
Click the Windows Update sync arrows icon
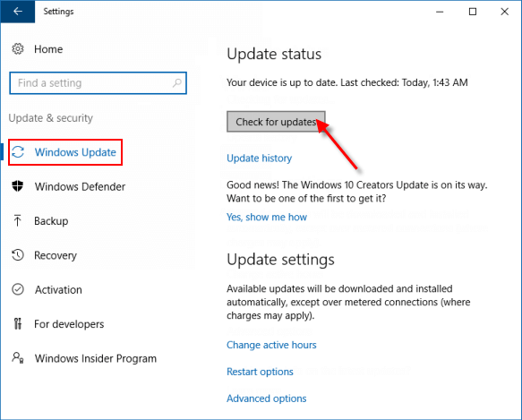click(x=18, y=152)
